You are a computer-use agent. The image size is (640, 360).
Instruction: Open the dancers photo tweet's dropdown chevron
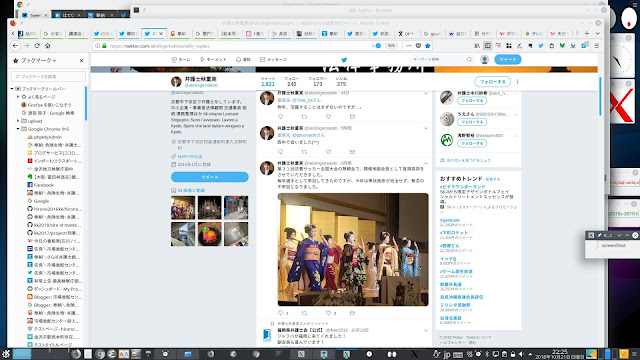click(426, 163)
